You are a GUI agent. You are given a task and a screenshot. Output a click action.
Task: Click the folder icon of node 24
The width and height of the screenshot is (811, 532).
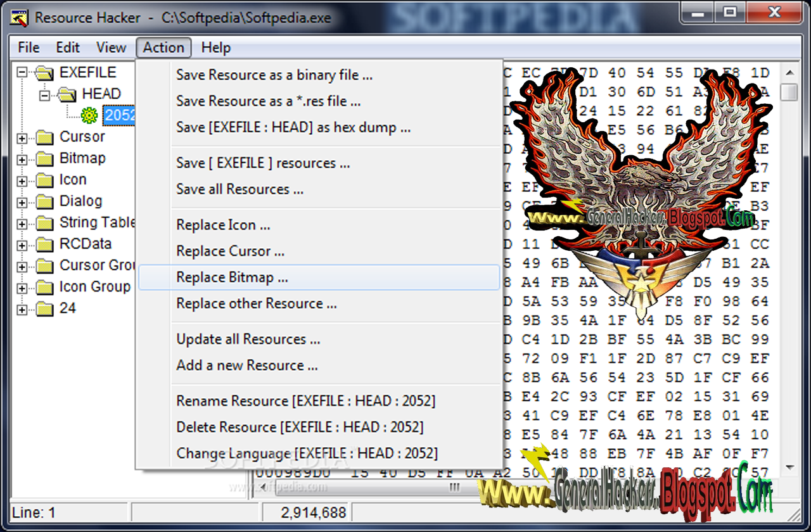45,309
